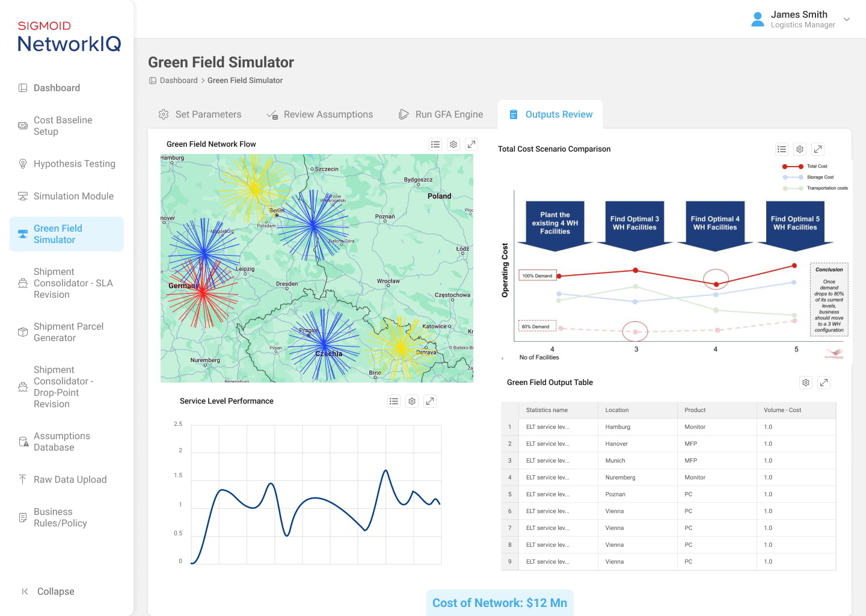The height and width of the screenshot is (616, 866).
Task: Switch to the Run GFA Engine tab
Action: click(441, 114)
